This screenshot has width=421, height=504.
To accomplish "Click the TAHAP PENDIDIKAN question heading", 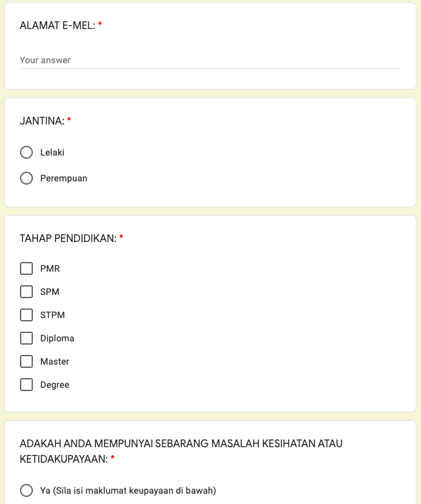I will click(68, 238).
